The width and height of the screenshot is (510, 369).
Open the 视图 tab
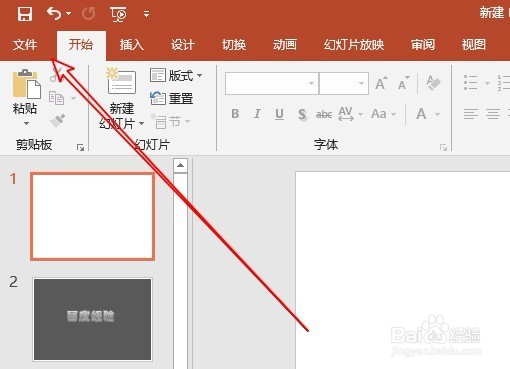[474, 45]
